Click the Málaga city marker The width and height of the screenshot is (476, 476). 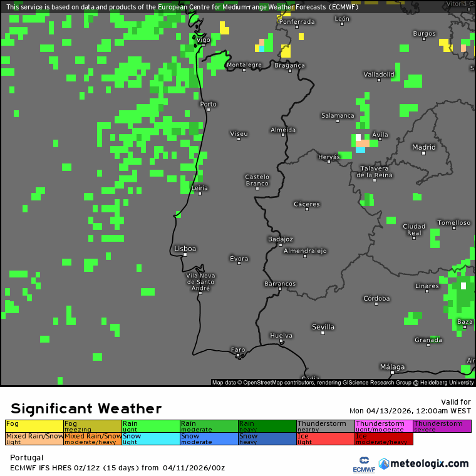click(x=392, y=372)
